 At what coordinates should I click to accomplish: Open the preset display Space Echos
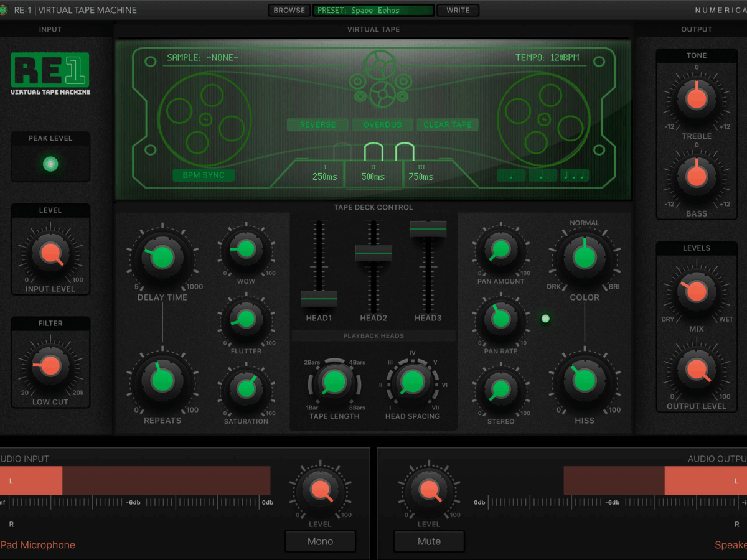click(x=374, y=11)
